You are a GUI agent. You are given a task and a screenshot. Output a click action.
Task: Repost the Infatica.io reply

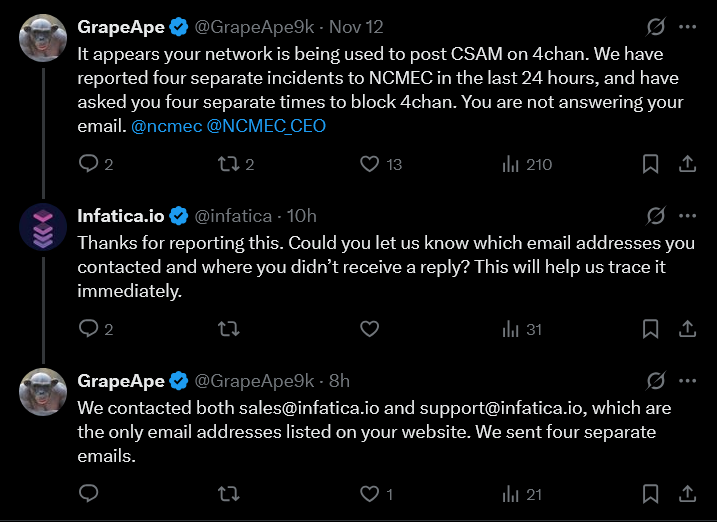click(228, 328)
